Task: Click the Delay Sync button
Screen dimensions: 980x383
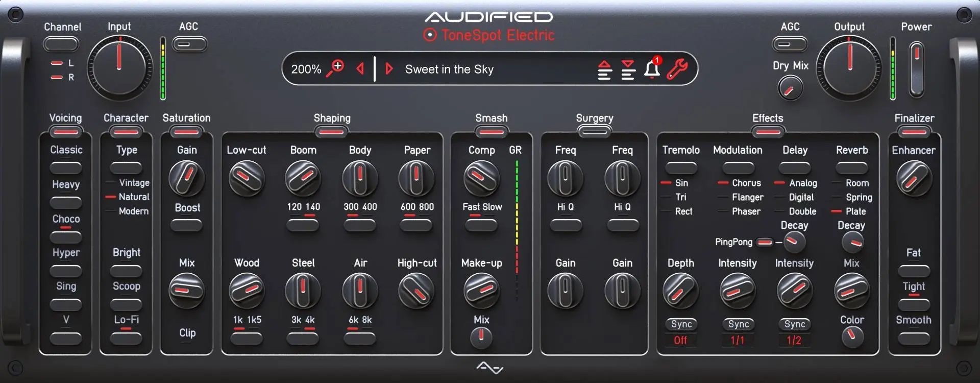Action: [795, 324]
